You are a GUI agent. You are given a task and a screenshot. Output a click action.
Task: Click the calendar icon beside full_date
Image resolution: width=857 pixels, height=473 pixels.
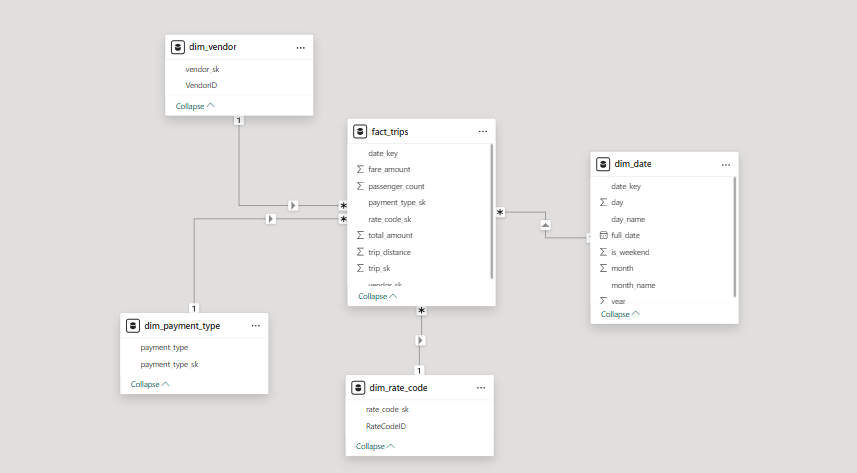point(603,236)
